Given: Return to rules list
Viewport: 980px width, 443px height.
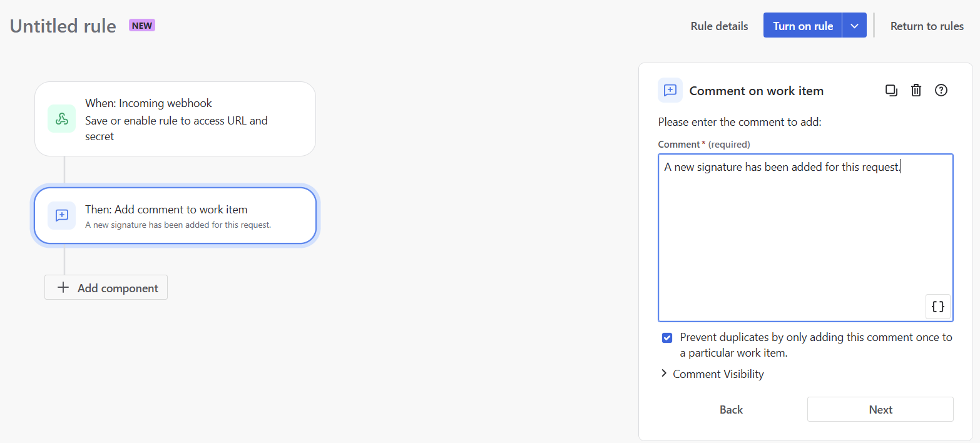Looking at the screenshot, I should coord(927,26).
